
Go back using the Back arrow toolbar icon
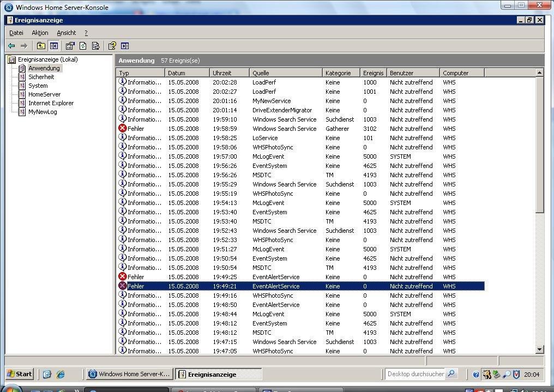pos(11,46)
